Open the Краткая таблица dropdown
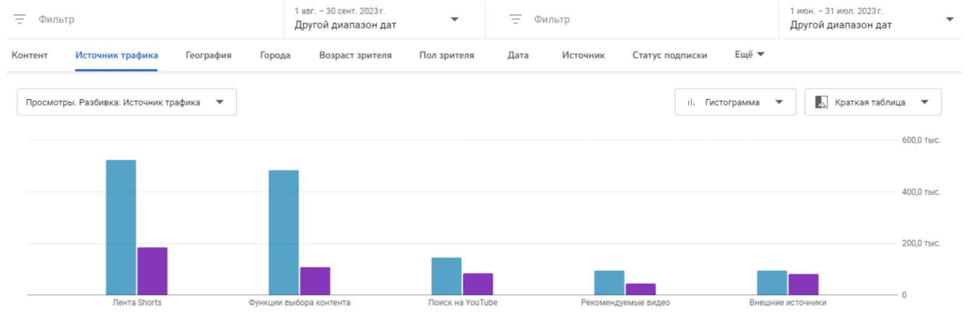The height and width of the screenshot is (324, 980). coord(873,102)
